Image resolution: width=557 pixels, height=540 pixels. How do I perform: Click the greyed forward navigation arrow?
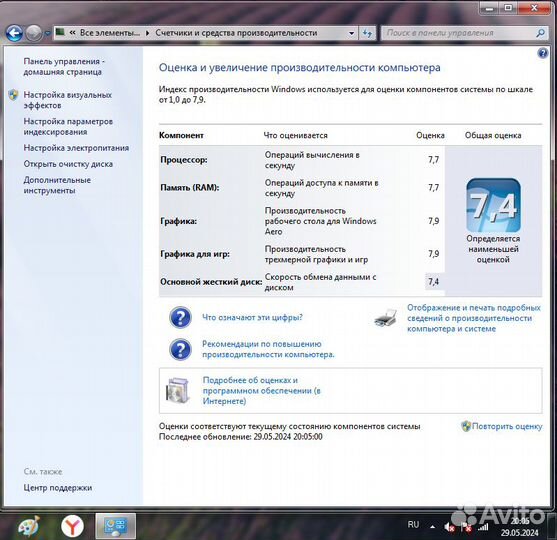click(34, 33)
